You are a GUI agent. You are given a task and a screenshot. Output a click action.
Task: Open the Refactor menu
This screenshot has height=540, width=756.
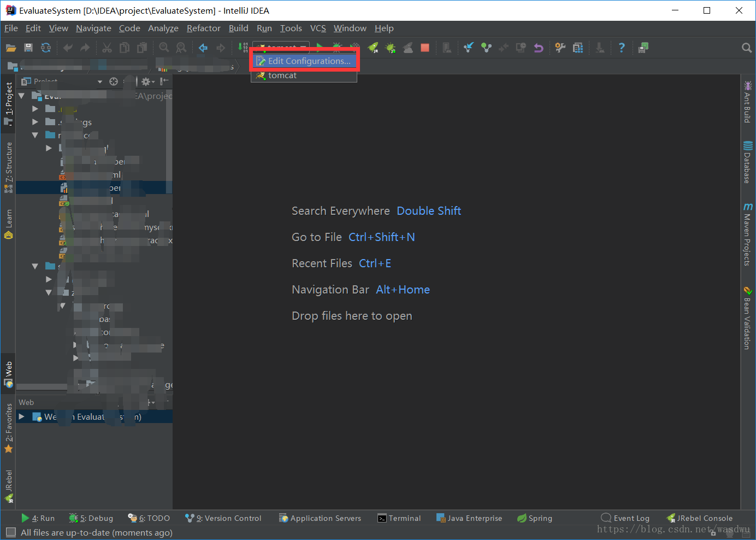[204, 28]
